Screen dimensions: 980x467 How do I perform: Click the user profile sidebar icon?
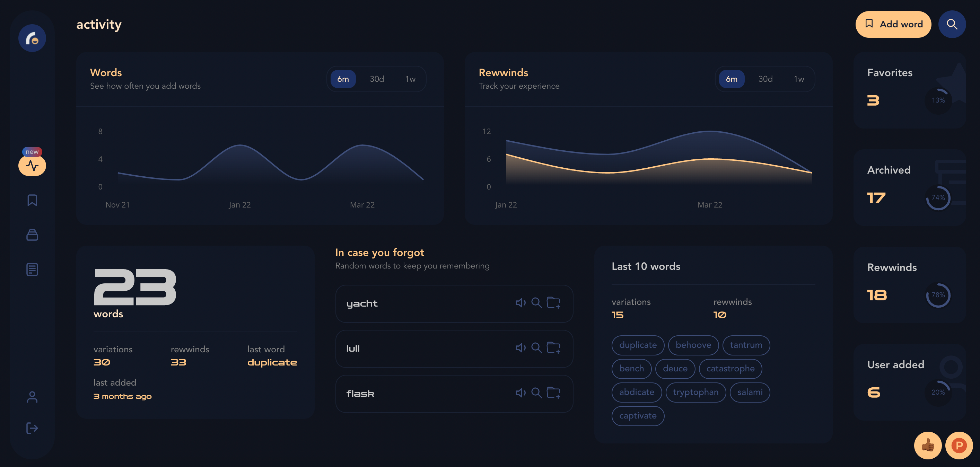click(x=32, y=397)
